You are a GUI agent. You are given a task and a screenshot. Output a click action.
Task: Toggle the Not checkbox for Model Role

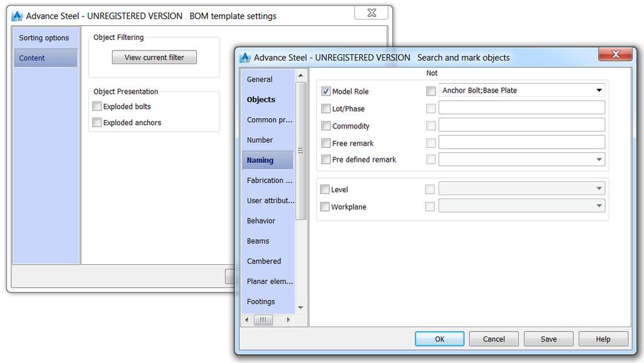(x=431, y=91)
